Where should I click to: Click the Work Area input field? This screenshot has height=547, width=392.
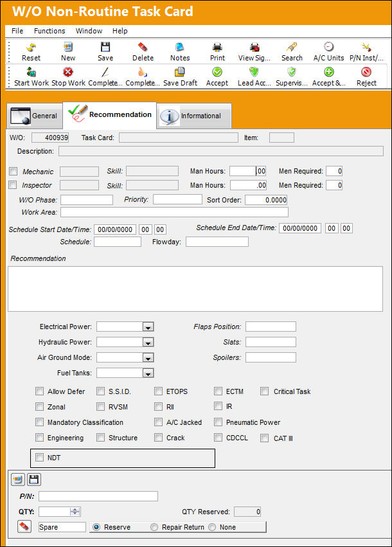click(174, 212)
